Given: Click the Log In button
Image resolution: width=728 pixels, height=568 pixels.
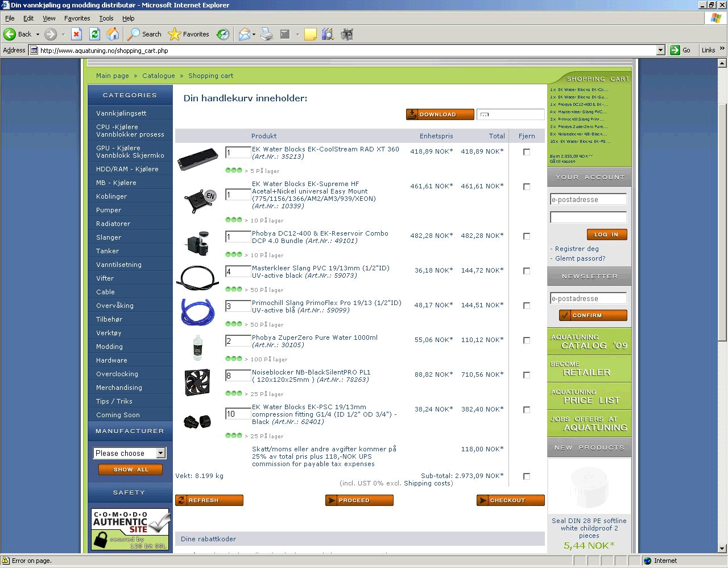Looking at the screenshot, I should 607,234.
